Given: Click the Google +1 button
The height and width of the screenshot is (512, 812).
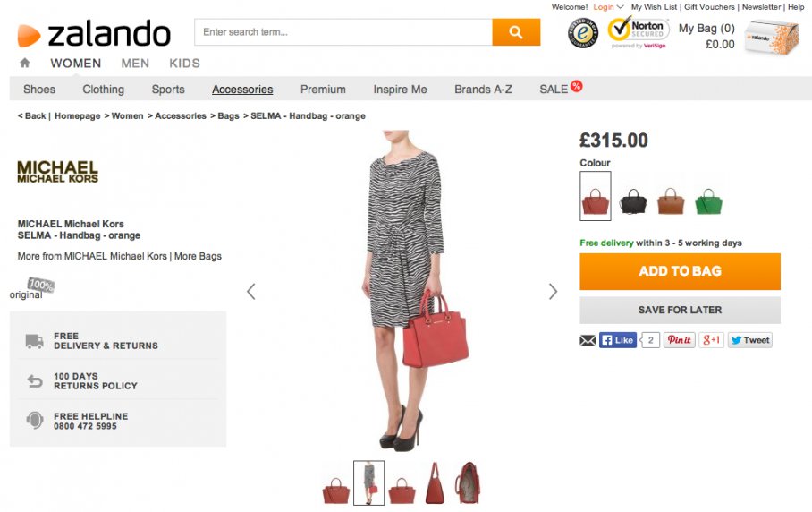Looking at the screenshot, I should click(711, 340).
